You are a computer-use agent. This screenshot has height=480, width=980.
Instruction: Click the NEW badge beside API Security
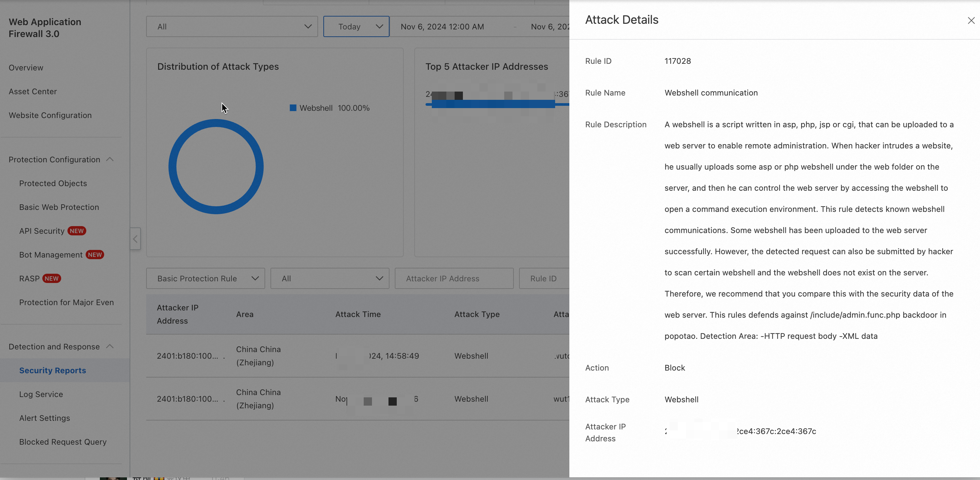tap(77, 231)
